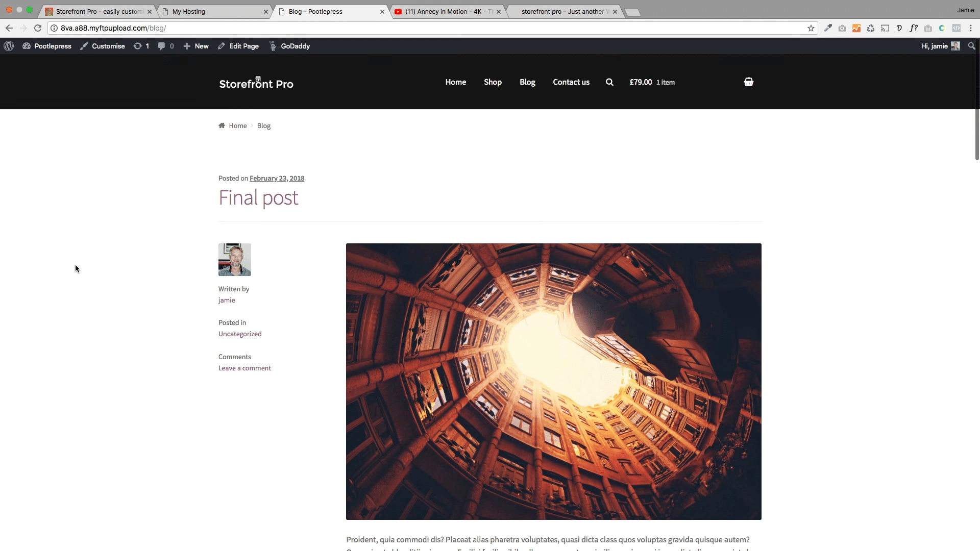Open a new browser tab
The image size is (980, 551).
[x=632, y=12]
